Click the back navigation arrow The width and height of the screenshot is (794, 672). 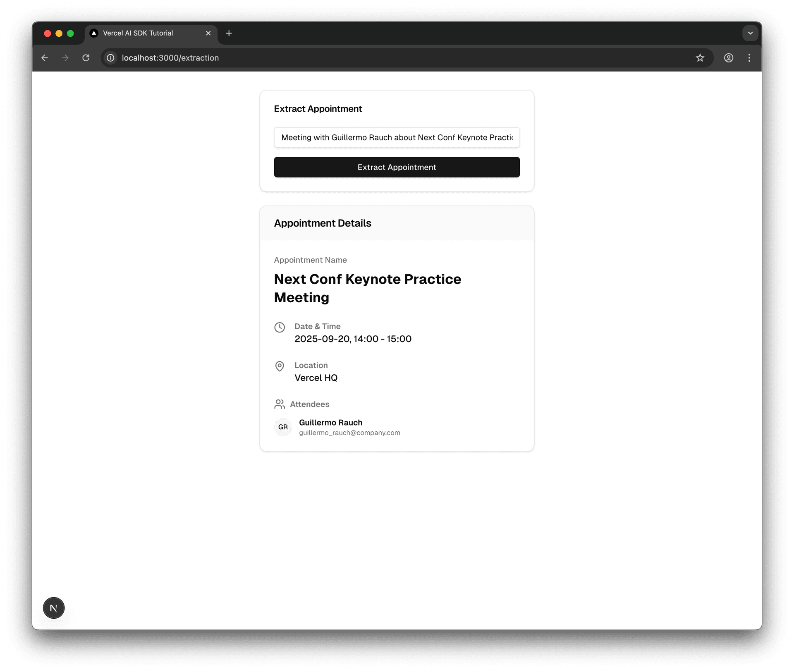click(x=45, y=58)
